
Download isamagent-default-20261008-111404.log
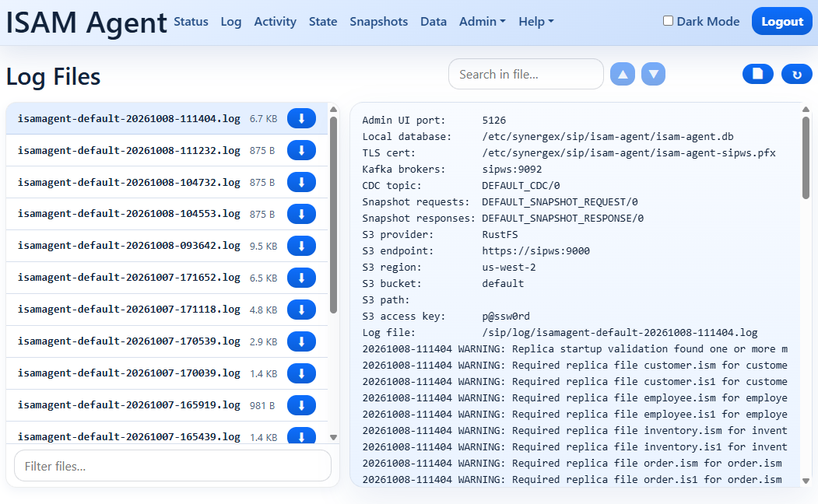301,118
